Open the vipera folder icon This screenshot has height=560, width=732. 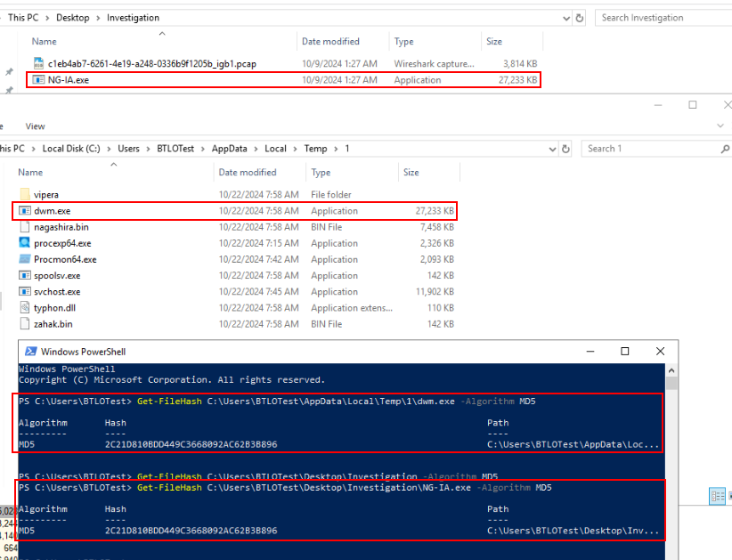pos(25,195)
